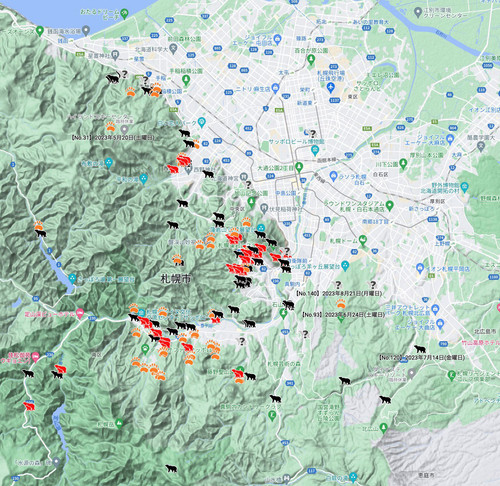The height and width of the screenshot is (486, 500).
Task: Select the ラソラ札幌 shopping bag pin
Action: click(333, 176)
